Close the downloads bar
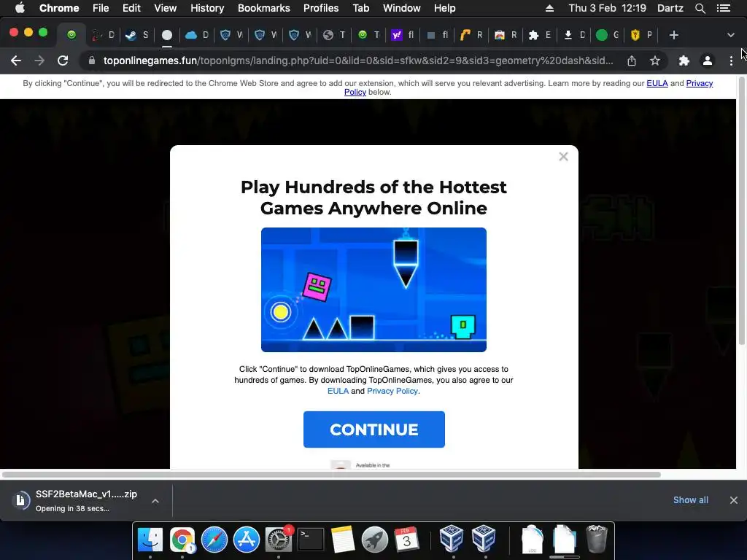747x560 pixels. click(734, 500)
